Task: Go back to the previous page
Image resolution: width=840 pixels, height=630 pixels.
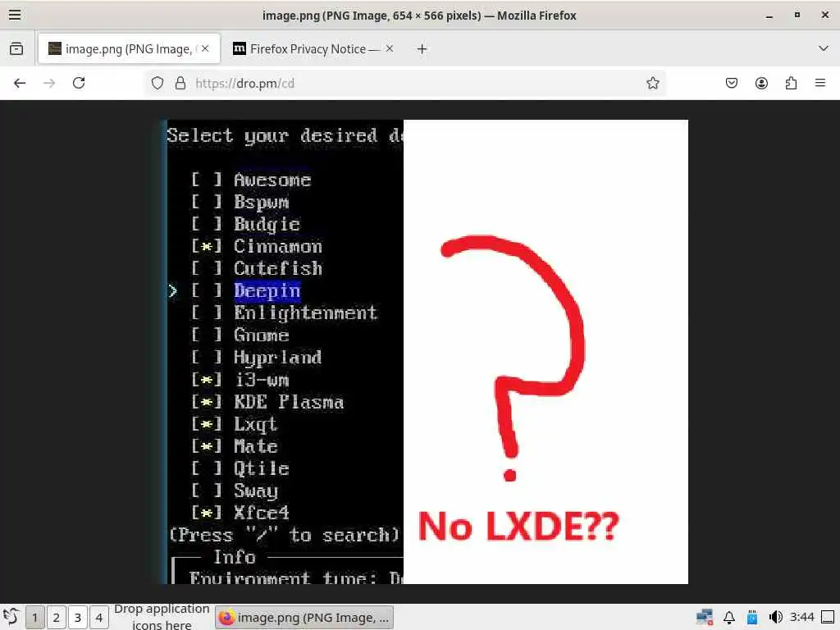Action: click(x=20, y=83)
